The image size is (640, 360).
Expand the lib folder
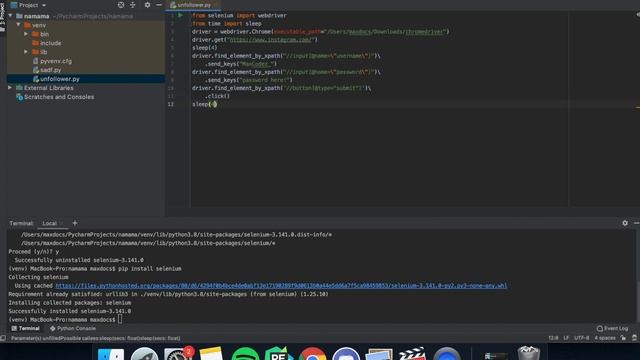coord(26,52)
